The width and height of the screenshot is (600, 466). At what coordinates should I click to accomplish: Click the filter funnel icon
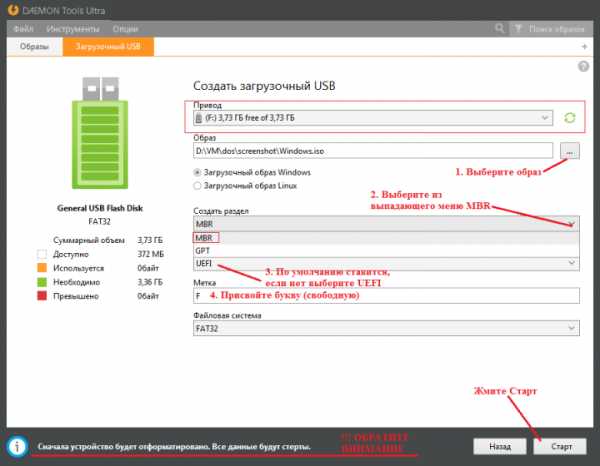(x=518, y=29)
